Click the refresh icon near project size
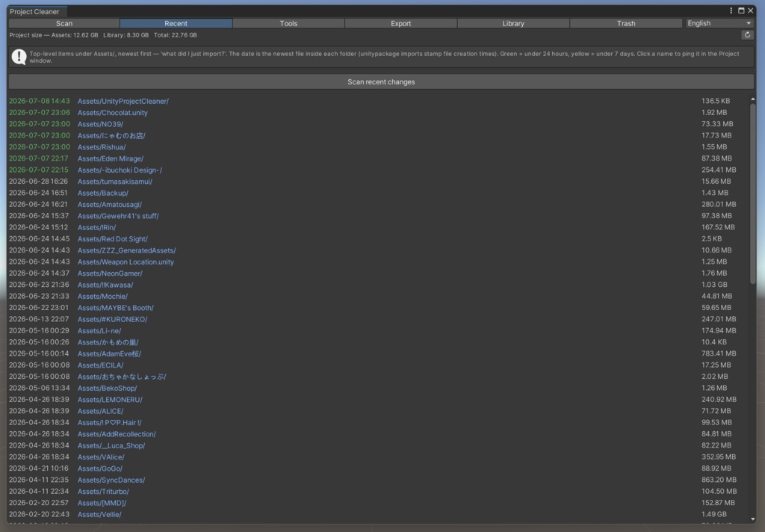This screenshot has width=765, height=532. 747,34
